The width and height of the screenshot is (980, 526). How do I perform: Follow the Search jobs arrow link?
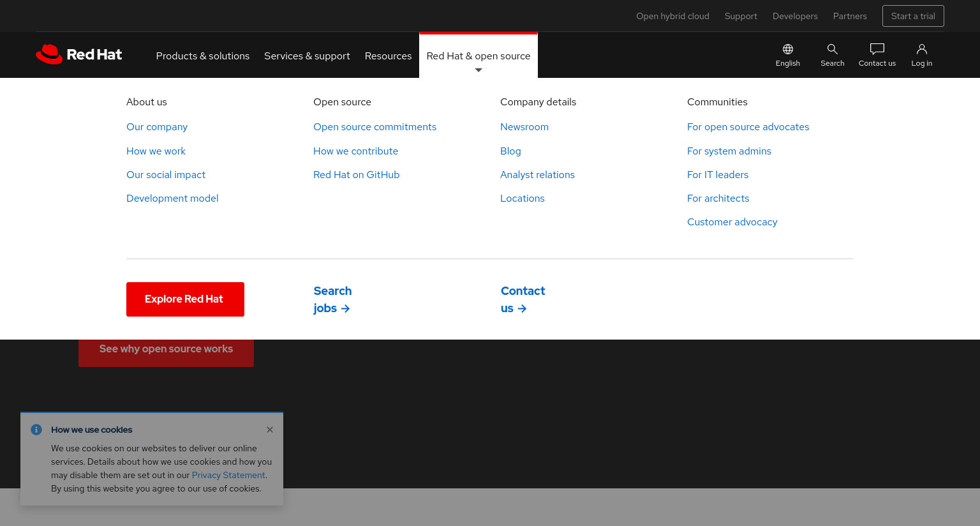[x=332, y=299]
